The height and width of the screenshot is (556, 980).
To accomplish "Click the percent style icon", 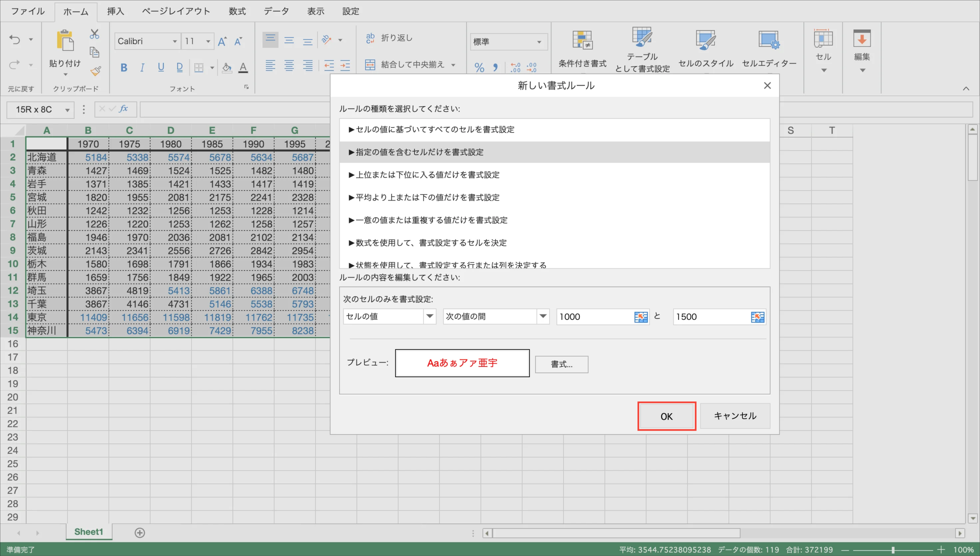I will (479, 68).
